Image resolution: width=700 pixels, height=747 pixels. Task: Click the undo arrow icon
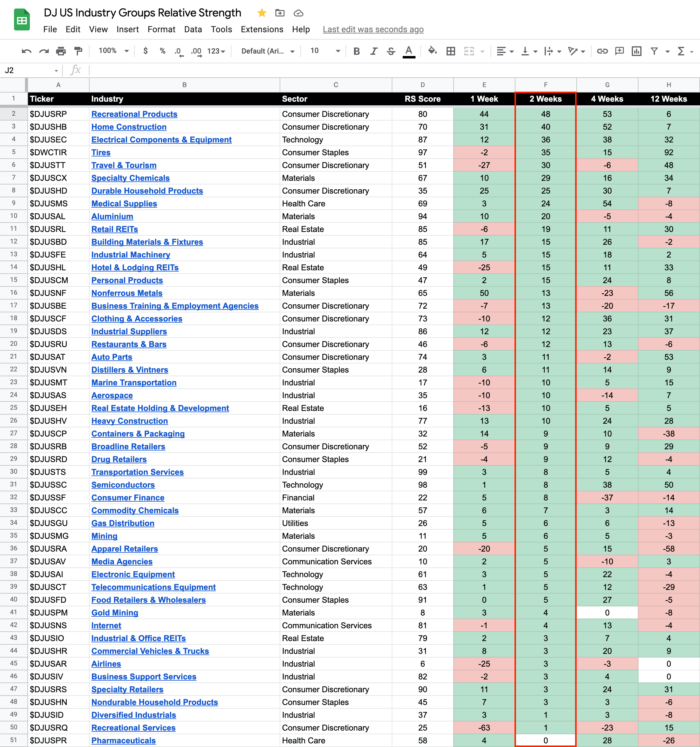26,51
